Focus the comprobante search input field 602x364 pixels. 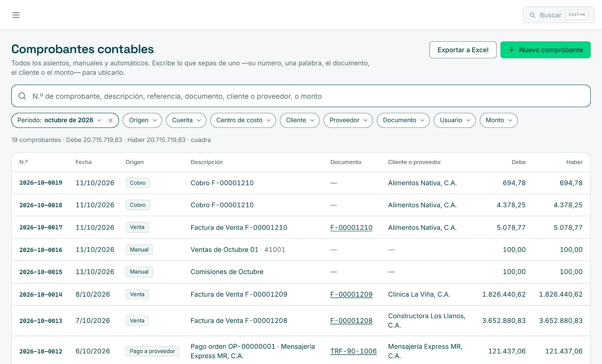301,96
